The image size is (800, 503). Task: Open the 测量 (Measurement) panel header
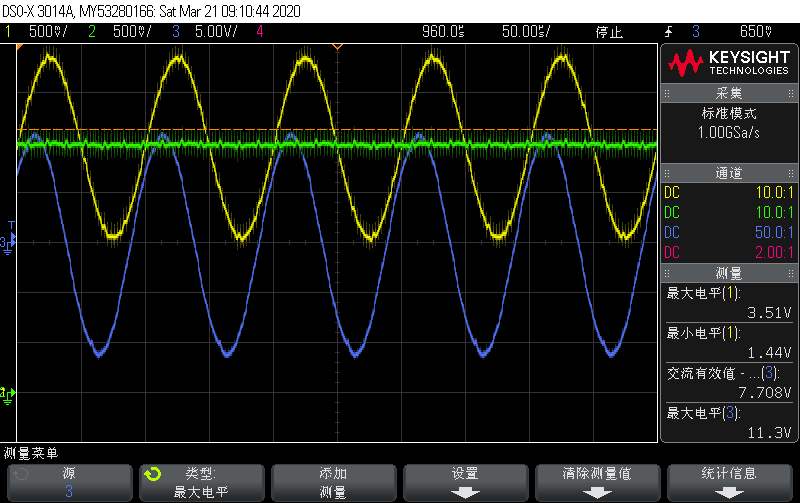pos(729,273)
